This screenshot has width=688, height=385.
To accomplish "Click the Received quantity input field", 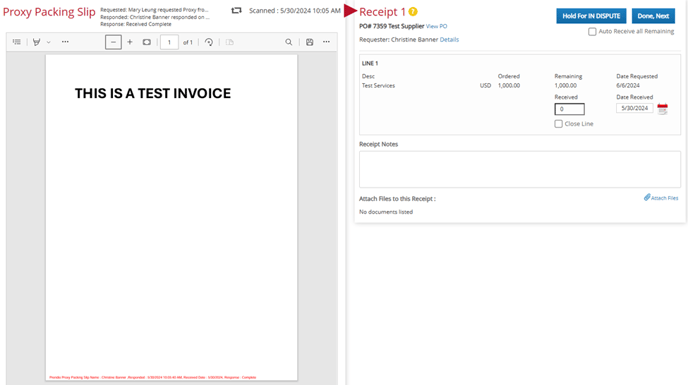I will [570, 109].
